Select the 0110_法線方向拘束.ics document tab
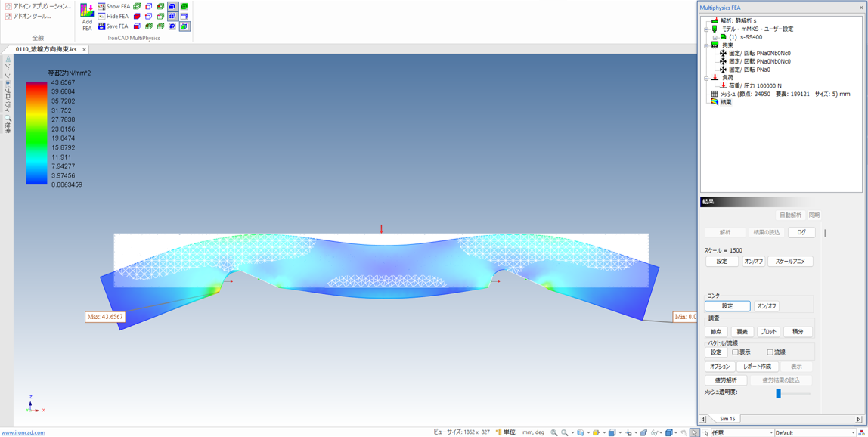This screenshot has height=437, width=868. [x=46, y=49]
